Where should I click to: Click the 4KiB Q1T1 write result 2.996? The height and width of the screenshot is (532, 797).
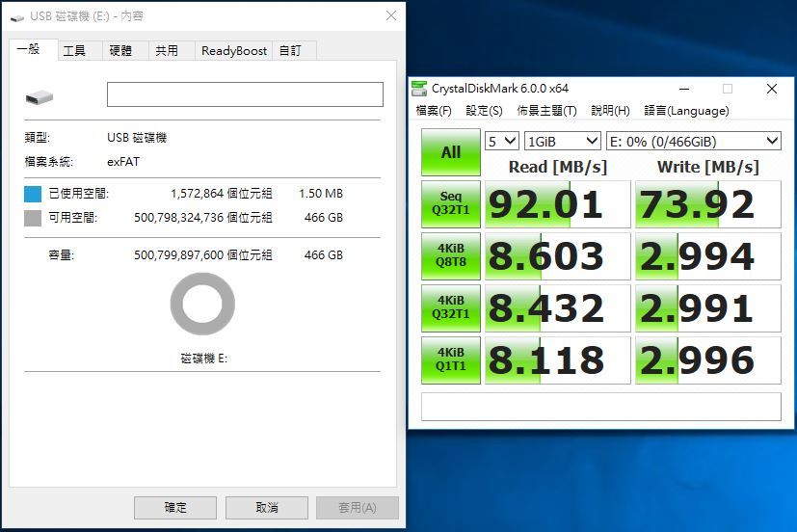tap(708, 359)
